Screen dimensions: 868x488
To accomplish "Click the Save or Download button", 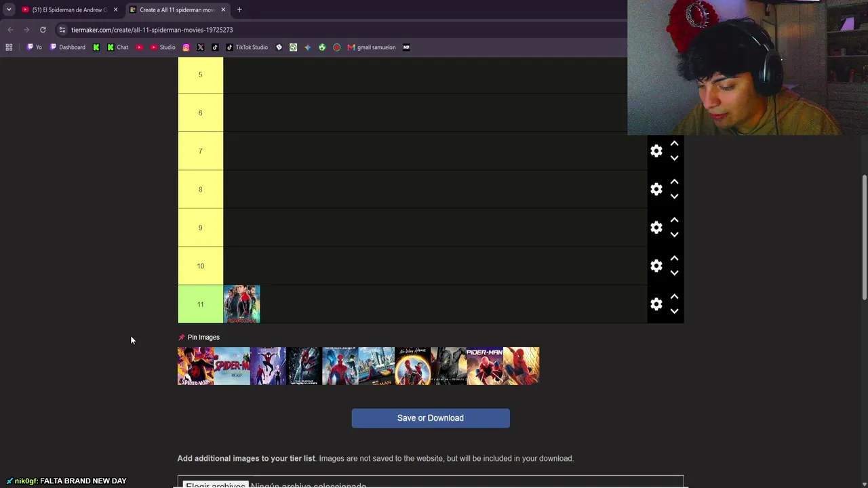I will pos(431,418).
